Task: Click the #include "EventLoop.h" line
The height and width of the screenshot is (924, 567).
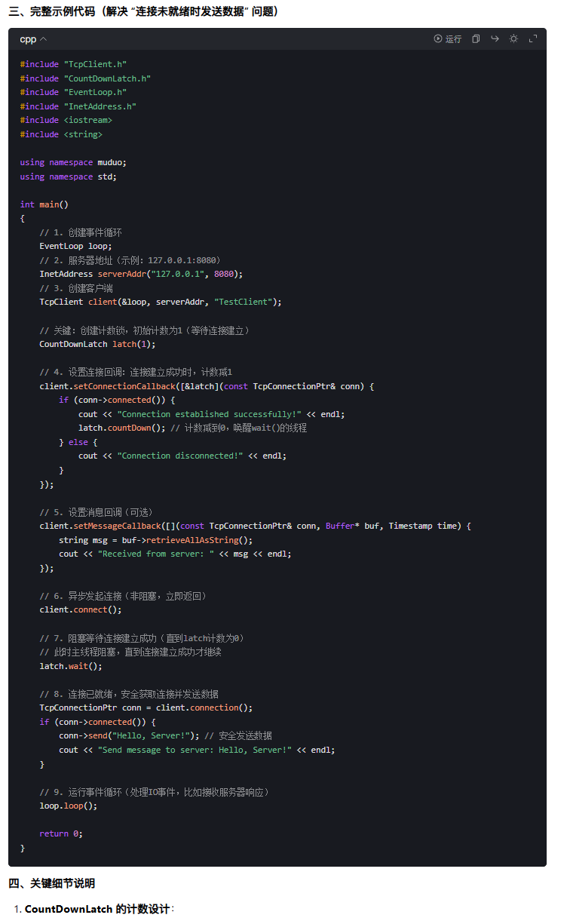Action: click(73, 92)
